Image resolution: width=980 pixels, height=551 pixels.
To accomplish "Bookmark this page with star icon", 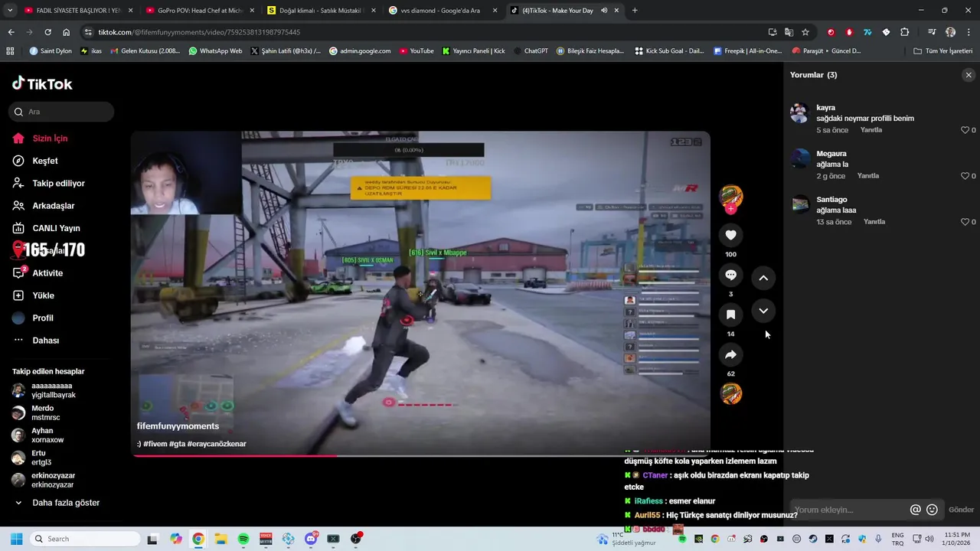I will [x=805, y=32].
